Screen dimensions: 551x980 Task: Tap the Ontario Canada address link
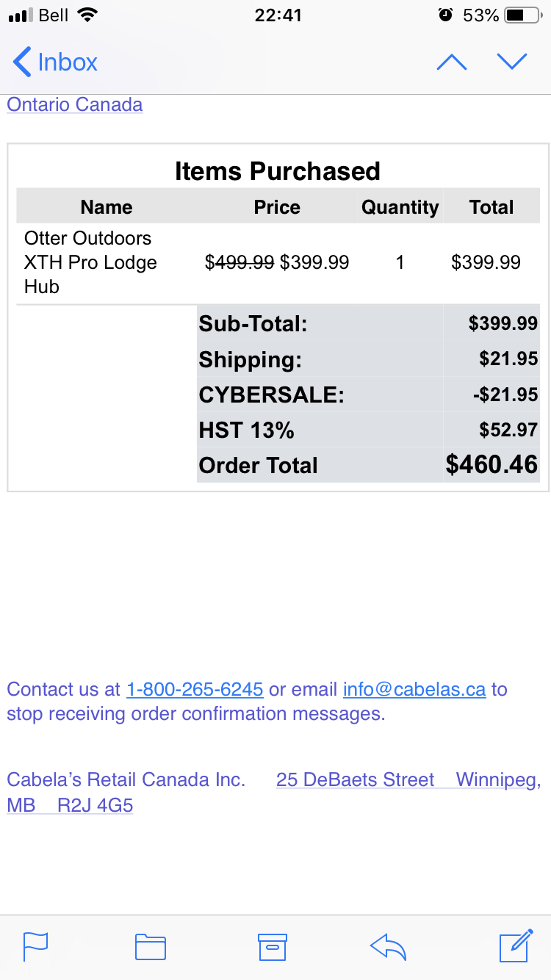[75, 104]
